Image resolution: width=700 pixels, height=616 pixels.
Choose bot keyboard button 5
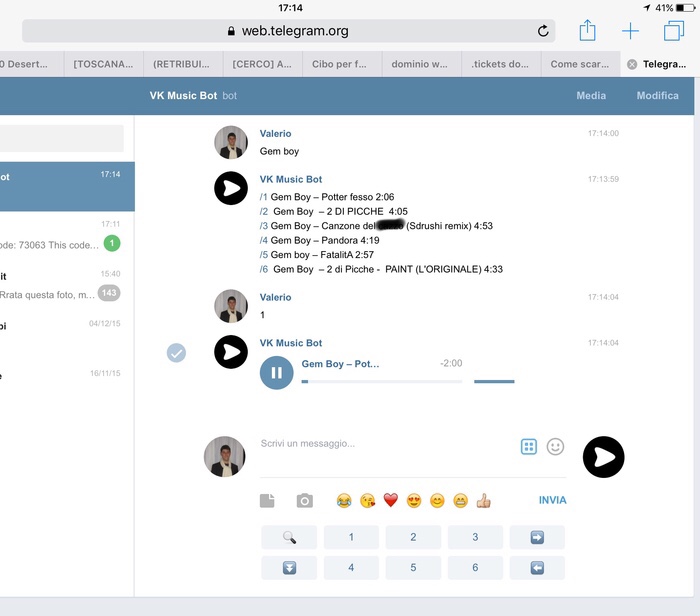pyautogui.click(x=413, y=568)
